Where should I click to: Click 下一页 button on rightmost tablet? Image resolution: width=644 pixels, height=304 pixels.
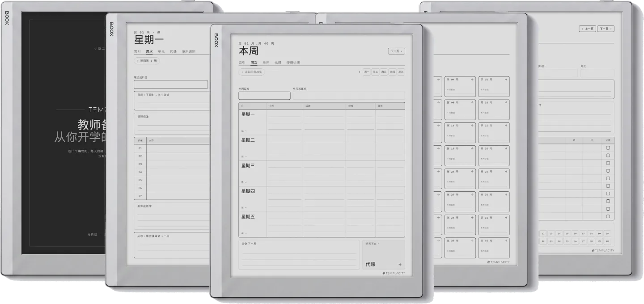606,29
